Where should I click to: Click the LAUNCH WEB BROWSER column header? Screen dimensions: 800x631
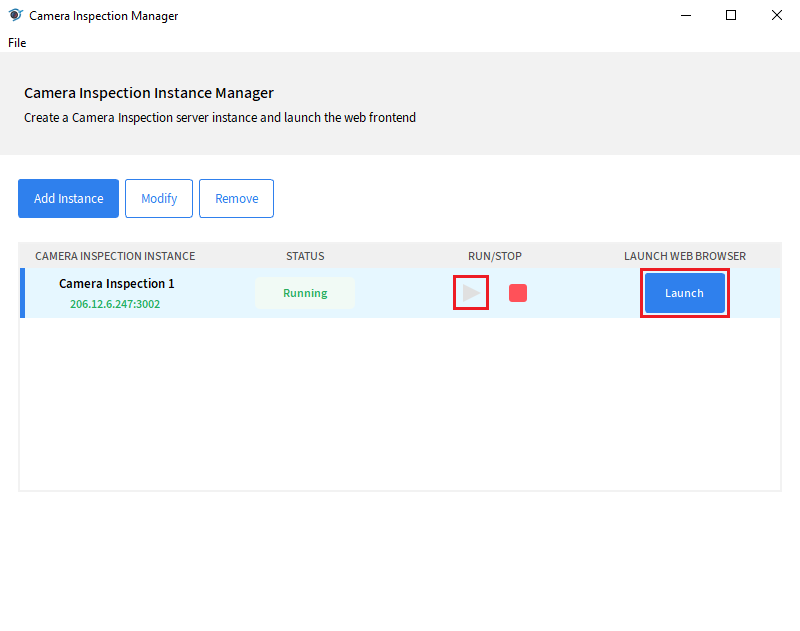coord(685,256)
